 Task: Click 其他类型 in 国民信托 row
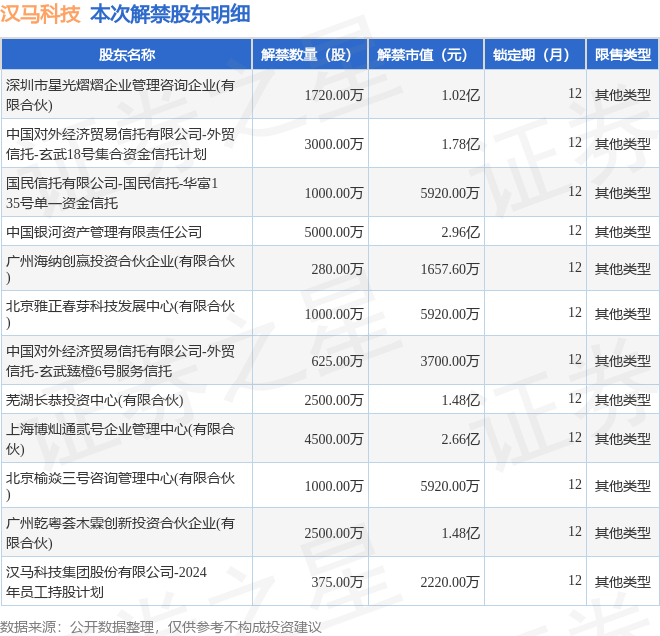pyautogui.click(x=623, y=193)
